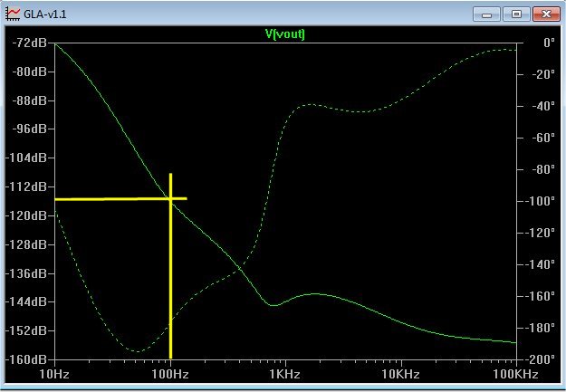This screenshot has width=566, height=392.
Task: Click the 100Hz frequency axis label
Action: coord(170,374)
